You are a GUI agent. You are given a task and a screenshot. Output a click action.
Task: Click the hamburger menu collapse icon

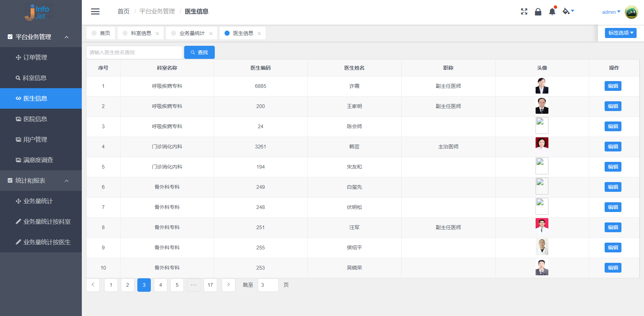95,11
